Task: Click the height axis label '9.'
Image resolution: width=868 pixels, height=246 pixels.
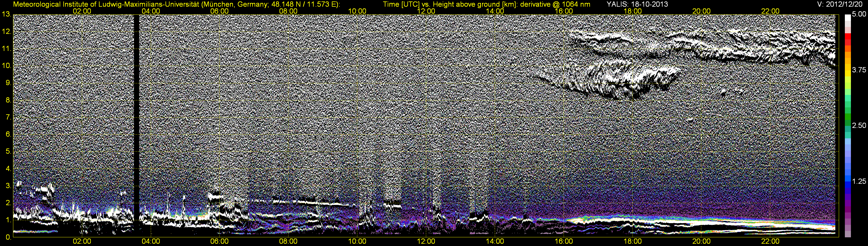Action: click(x=8, y=83)
